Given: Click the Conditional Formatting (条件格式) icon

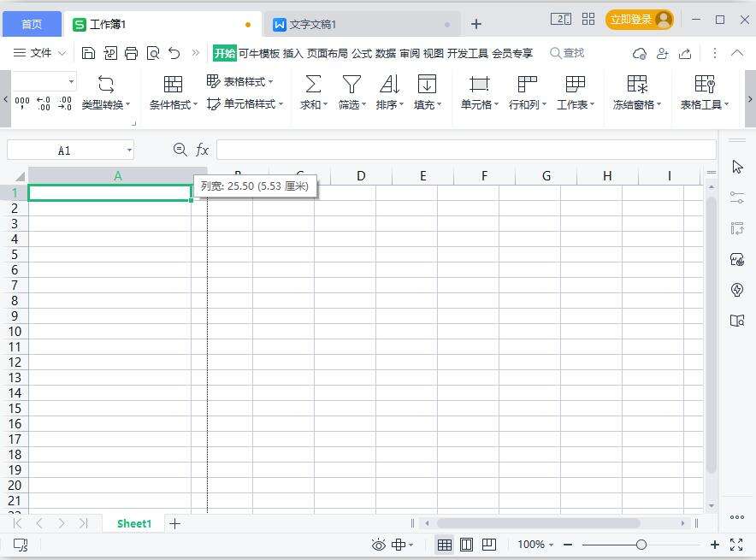Looking at the screenshot, I should (173, 84).
